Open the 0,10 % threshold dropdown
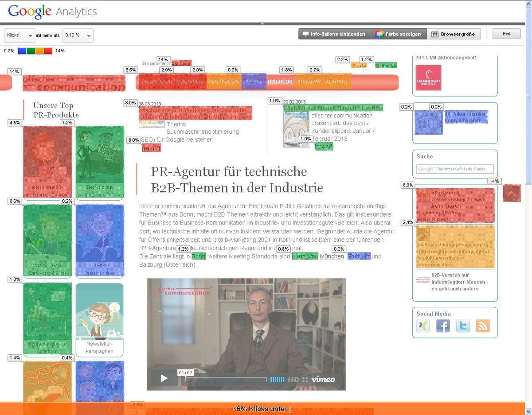532x415 pixels. [x=78, y=35]
